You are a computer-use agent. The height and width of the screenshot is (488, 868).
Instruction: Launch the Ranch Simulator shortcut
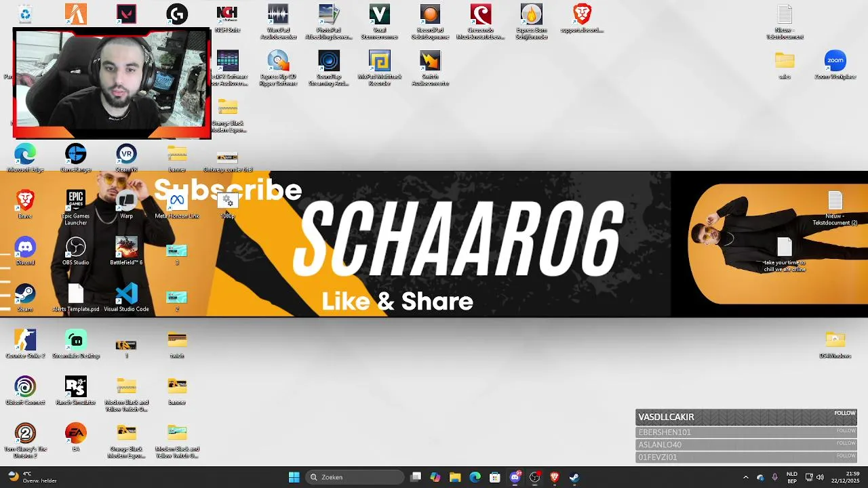click(76, 391)
